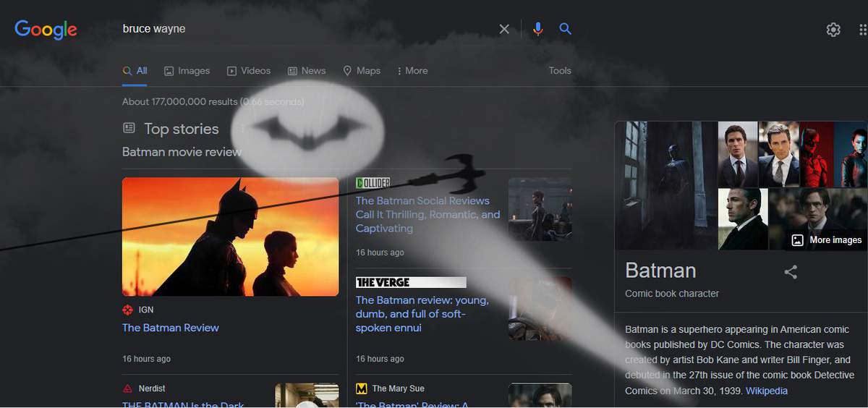Open thumbnail of the Collider story
Viewport: 868px width, 408px height.
tap(540, 210)
